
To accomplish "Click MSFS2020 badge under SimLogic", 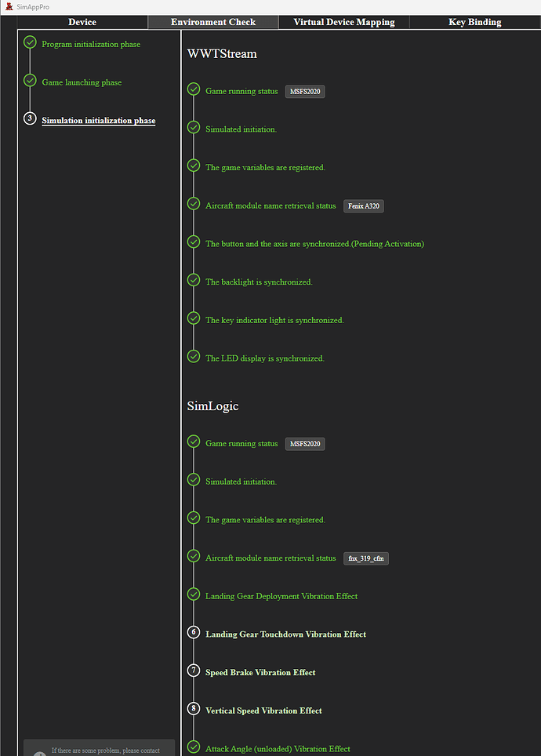I will (305, 444).
